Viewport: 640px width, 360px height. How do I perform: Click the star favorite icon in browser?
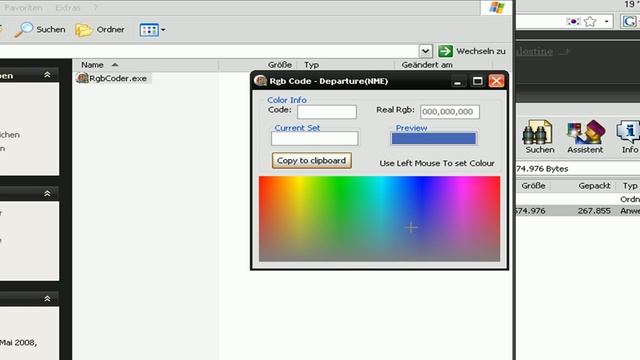[590, 21]
